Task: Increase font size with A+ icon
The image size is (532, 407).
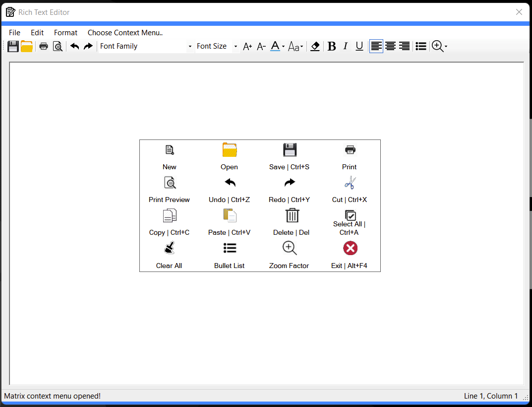Action: (x=247, y=46)
